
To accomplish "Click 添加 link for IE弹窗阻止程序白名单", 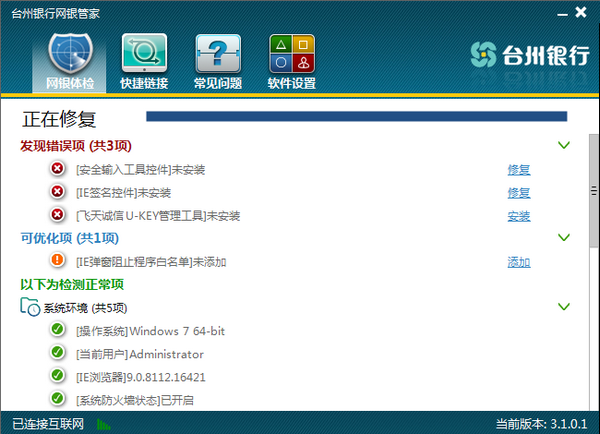I will (x=518, y=263).
